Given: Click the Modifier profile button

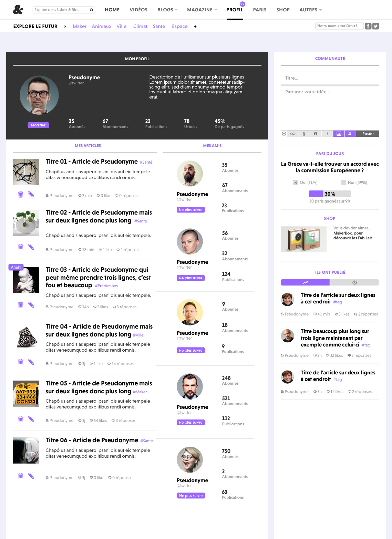Looking at the screenshot, I should [38, 125].
